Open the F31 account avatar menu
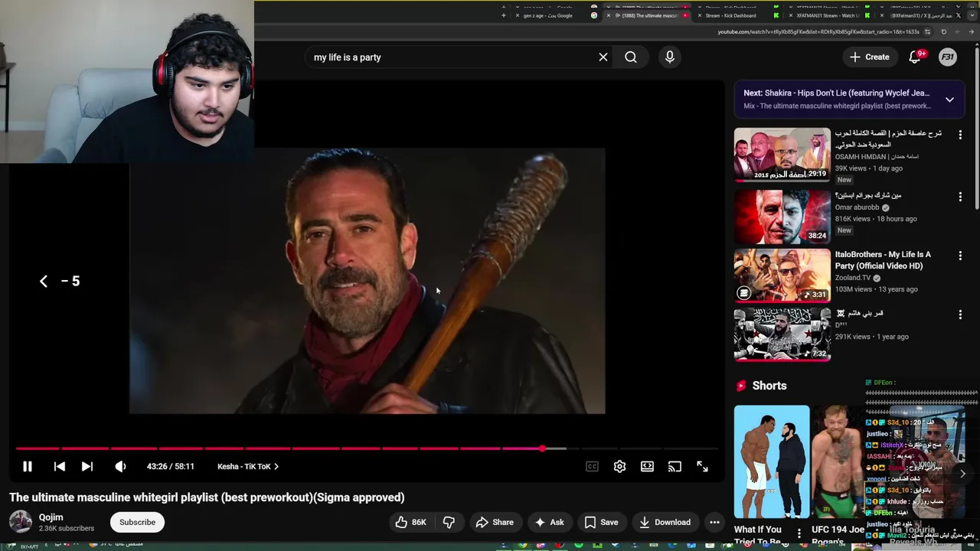Image resolution: width=980 pixels, height=551 pixels. click(x=948, y=57)
